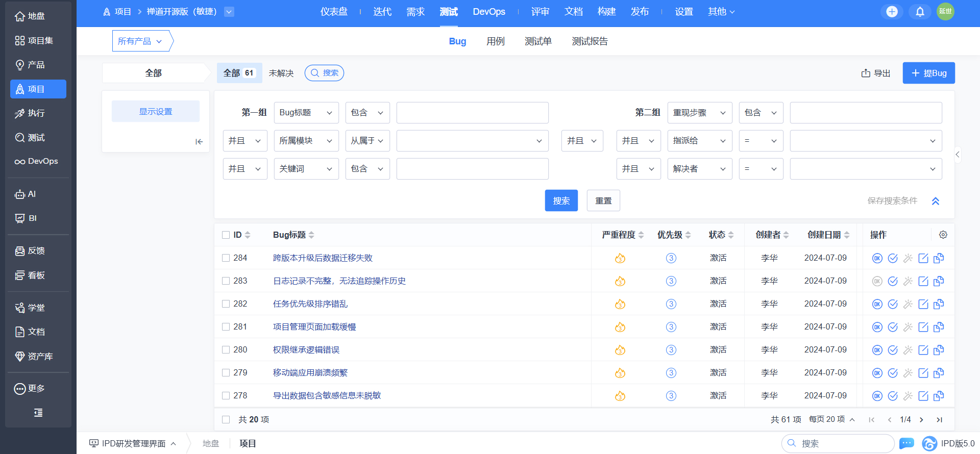This screenshot has width=980, height=454.
Task: Open the user avatar menu
Action: pyautogui.click(x=945, y=11)
